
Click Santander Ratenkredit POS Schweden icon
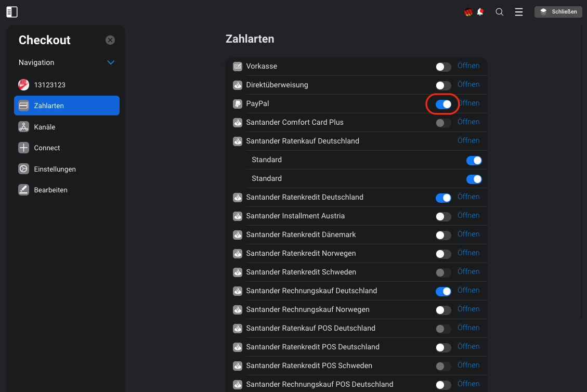pos(238,366)
